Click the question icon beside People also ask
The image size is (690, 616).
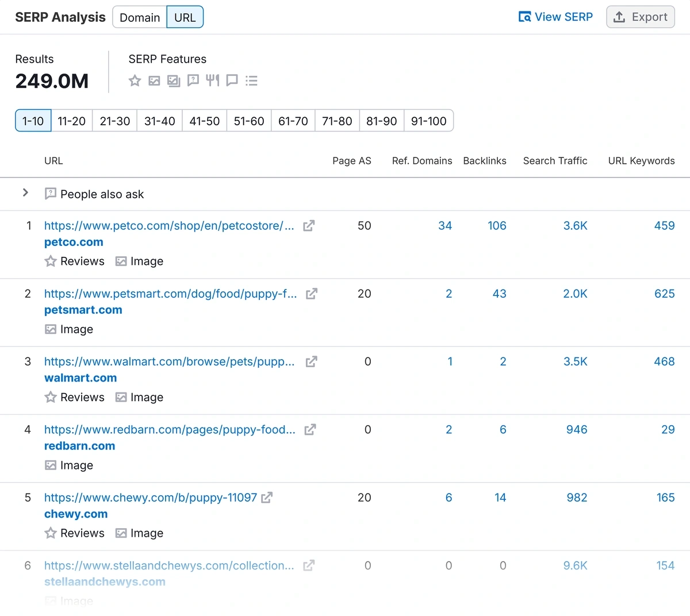(x=51, y=194)
